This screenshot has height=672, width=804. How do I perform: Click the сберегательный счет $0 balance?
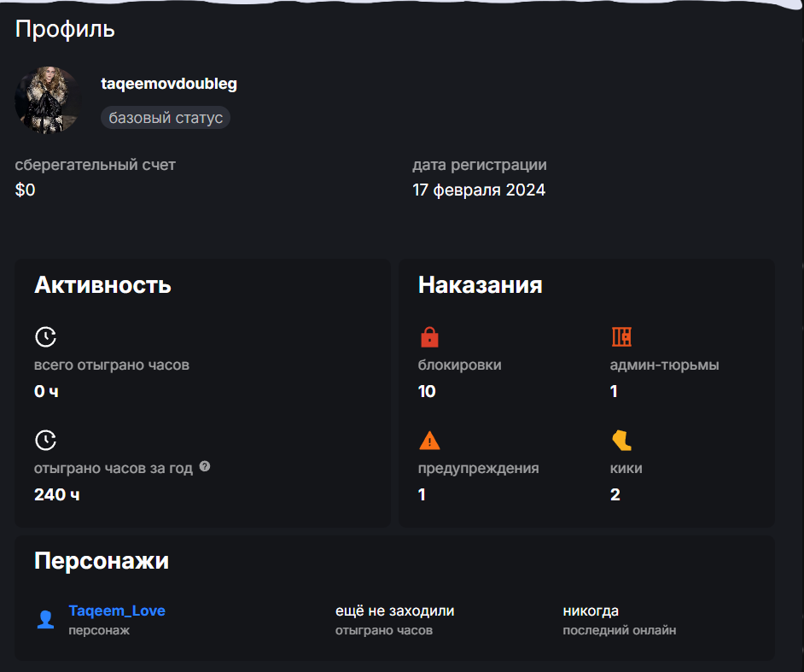26,190
